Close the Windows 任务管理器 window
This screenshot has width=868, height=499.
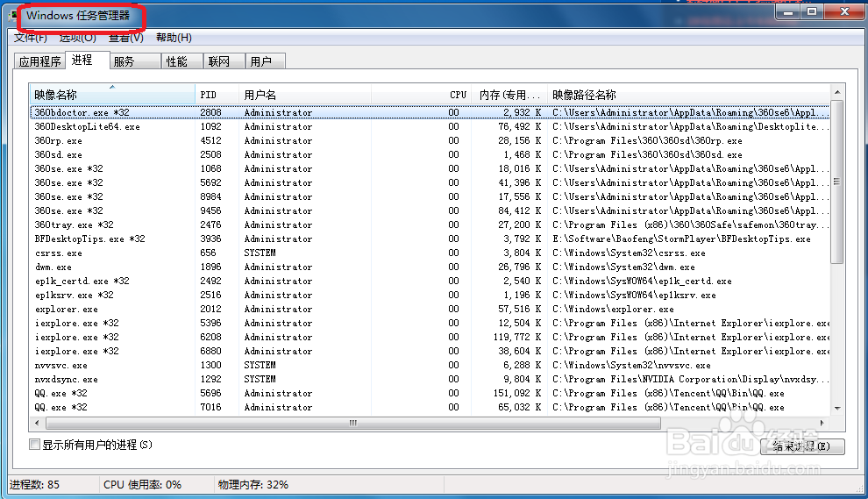point(844,11)
